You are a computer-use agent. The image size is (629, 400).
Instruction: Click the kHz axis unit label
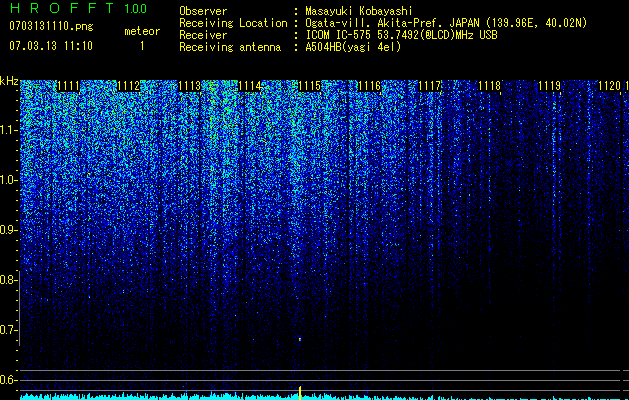[9, 81]
